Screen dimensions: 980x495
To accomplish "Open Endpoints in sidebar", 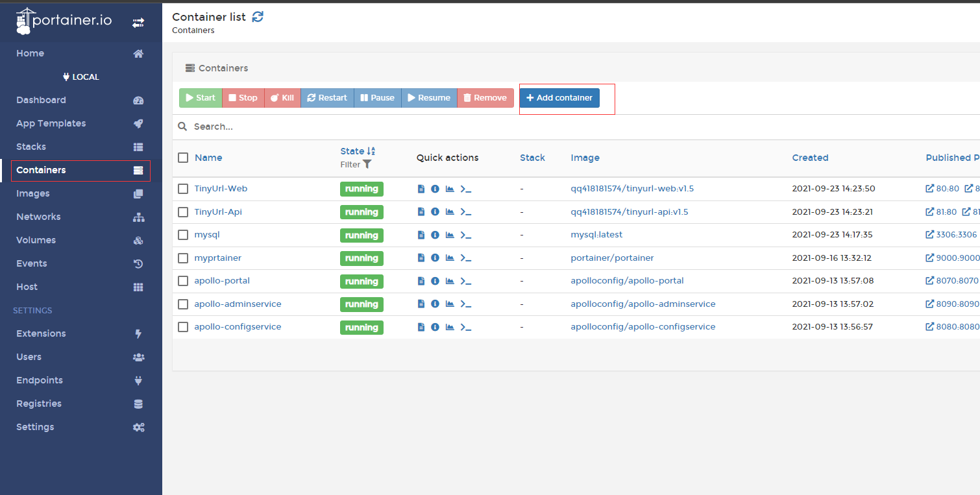I will tap(80, 380).
